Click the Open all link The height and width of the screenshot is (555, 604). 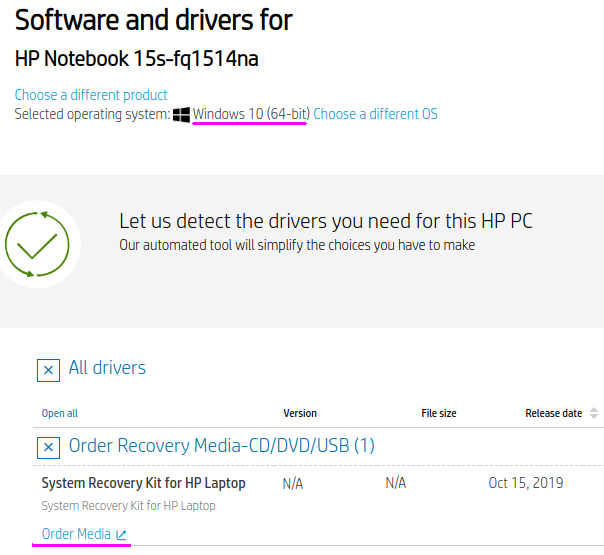(60, 413)
